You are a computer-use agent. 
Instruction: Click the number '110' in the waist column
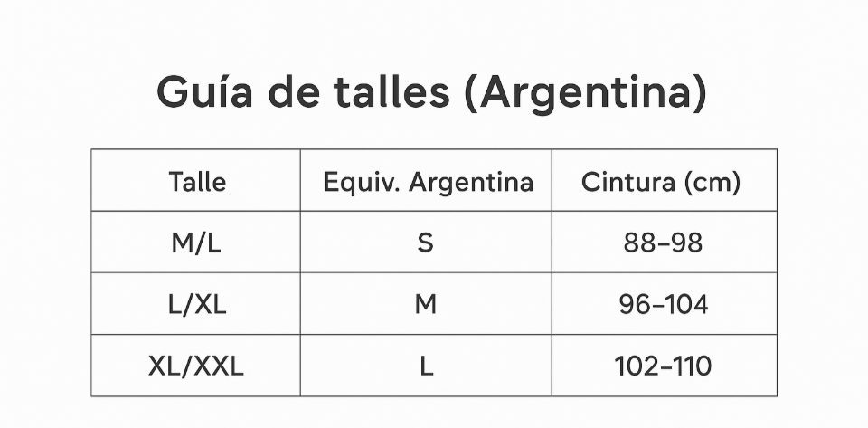[x=693, y=366]
